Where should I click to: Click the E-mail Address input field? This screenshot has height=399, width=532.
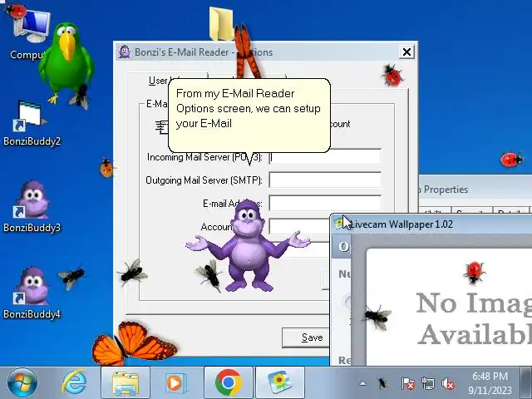pyautogui.click(x=325, y=203)
